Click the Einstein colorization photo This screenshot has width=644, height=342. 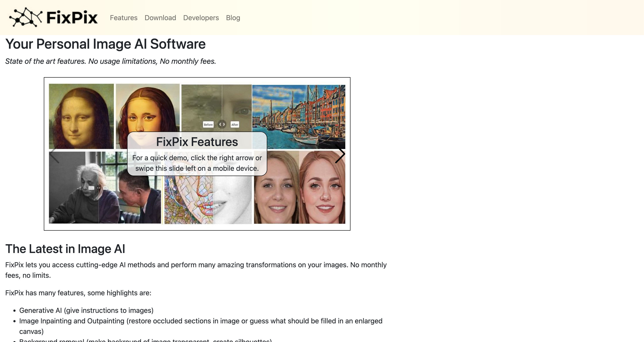coord(105,188)
